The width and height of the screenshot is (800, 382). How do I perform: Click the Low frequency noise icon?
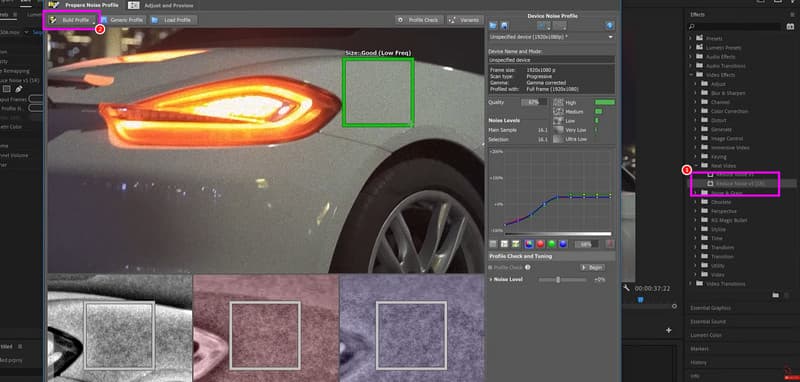click(558, 121)
